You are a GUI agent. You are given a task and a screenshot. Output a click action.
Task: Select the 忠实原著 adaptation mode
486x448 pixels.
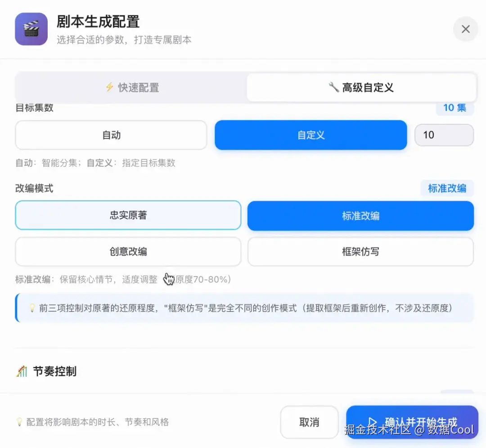[128, 215]
